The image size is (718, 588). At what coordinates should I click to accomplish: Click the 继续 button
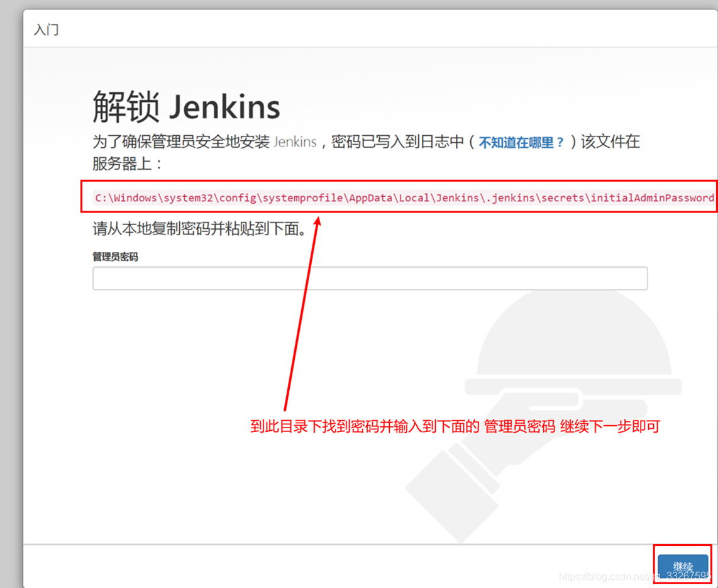coord(683,566)
